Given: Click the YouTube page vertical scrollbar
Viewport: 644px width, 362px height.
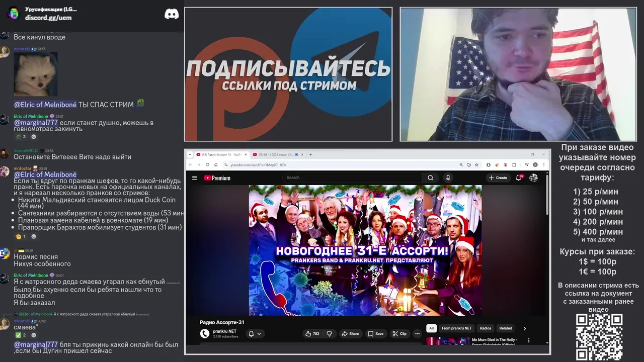Looking at the screenshot, I should click(547, 196).
